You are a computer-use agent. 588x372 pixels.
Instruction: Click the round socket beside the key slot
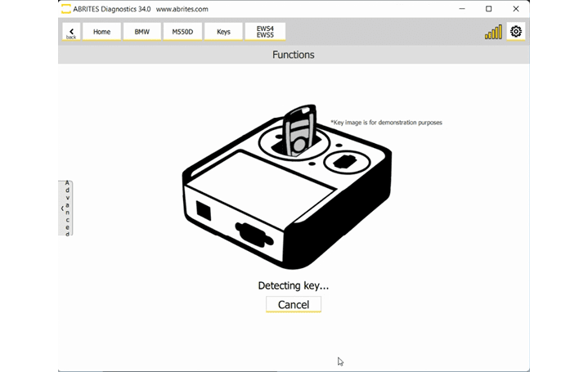pos(343,160)
